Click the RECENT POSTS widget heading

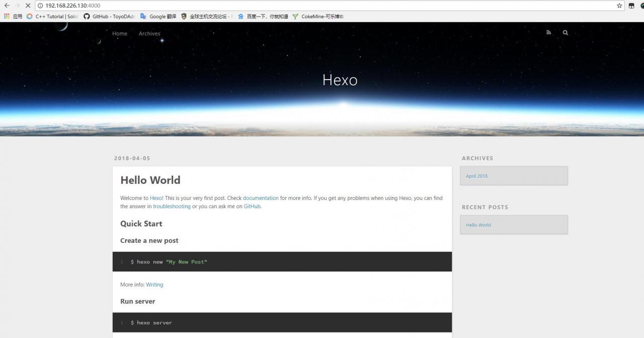(485, 207)
